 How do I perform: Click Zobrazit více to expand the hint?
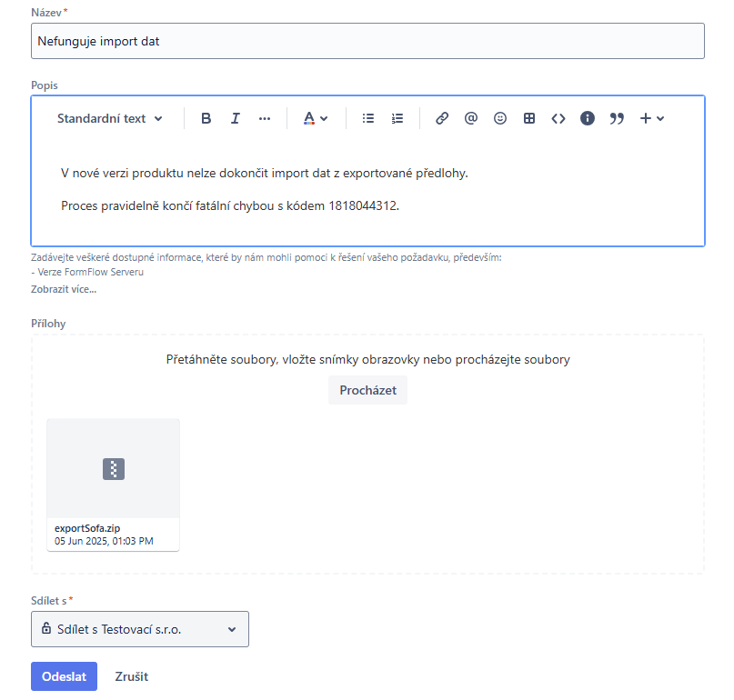[64, 289]
